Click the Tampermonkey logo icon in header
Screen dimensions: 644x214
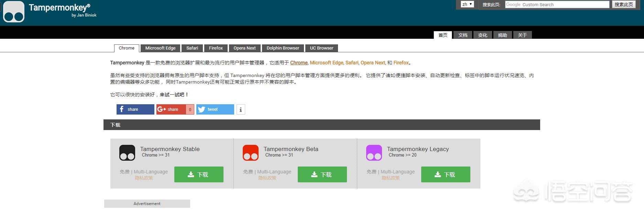tap(14, 12)
